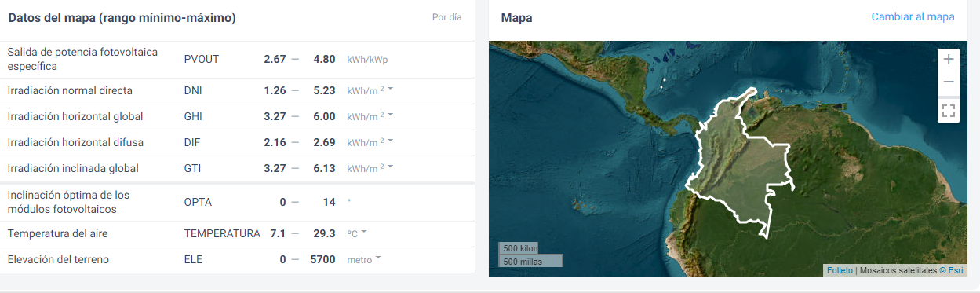Click the 500 millas scale bar

531,261
